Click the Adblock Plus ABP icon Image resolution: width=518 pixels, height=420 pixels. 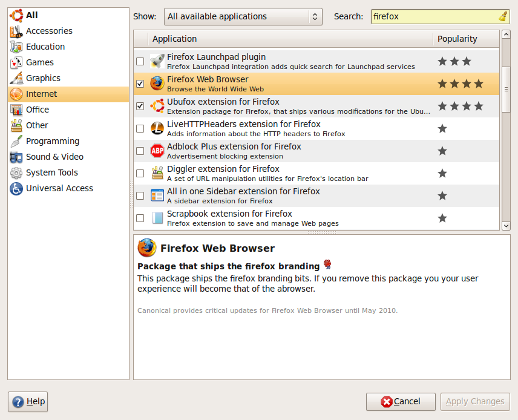[157, 151]
